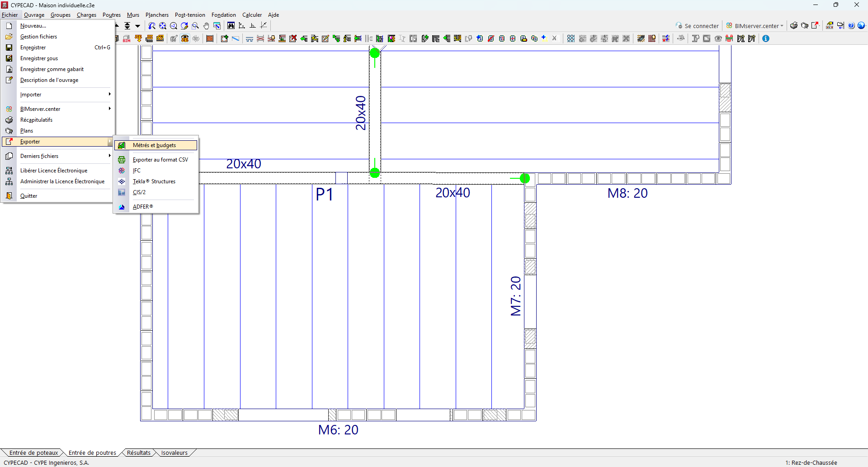
Task: Click the zoom window magnifier icon
Action: (195, 26)
